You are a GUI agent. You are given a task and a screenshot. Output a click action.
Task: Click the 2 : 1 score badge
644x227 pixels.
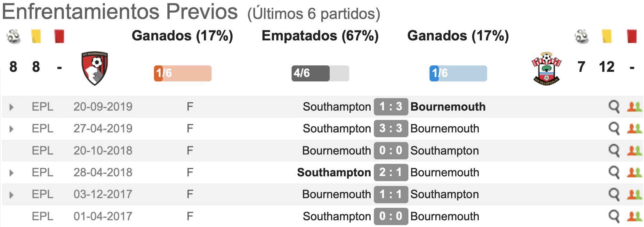[x=391, y=172]
